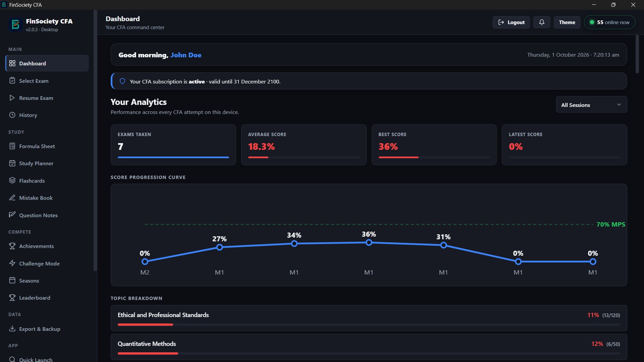Open the Select Exam menu item

coord(47,81)
